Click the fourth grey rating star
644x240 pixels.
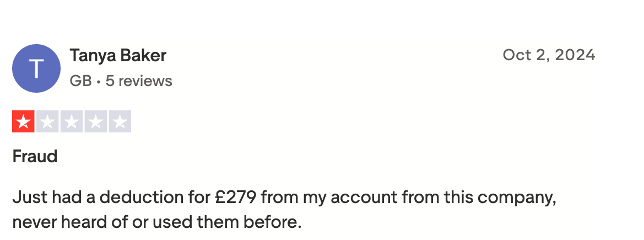coord(96,122)
